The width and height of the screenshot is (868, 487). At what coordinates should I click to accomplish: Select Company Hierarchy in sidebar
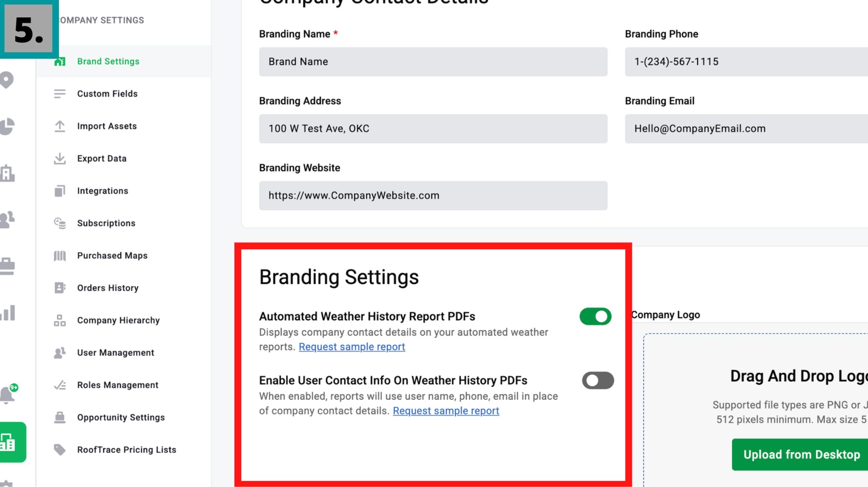[118, 320]
